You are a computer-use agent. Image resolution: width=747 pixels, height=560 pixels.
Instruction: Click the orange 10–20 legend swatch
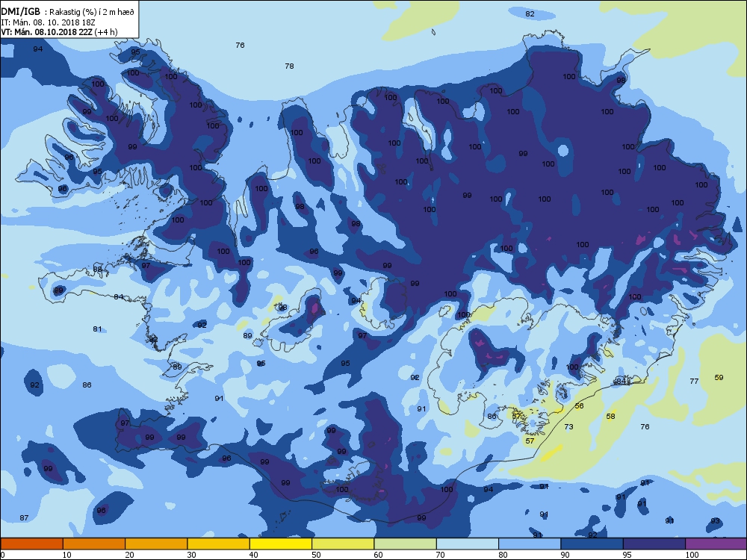[x=94, y=544]
